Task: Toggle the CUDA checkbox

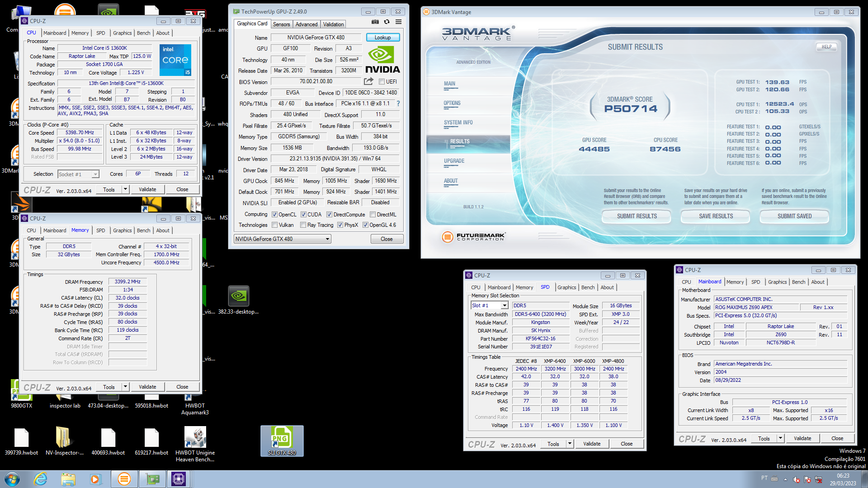Action: [x=303, y=215]
